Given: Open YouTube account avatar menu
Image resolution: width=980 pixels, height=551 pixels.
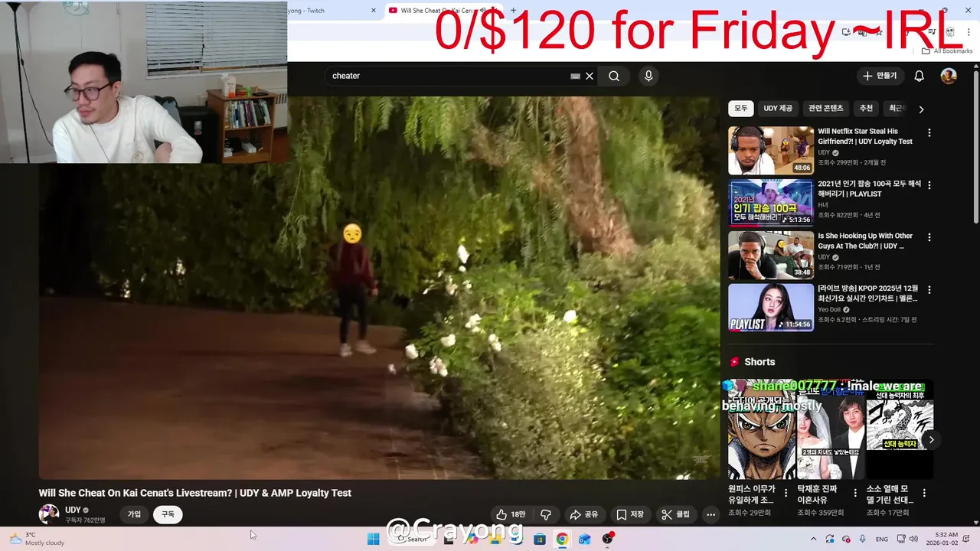Looking at the screenshot, I should pos(949,76).
